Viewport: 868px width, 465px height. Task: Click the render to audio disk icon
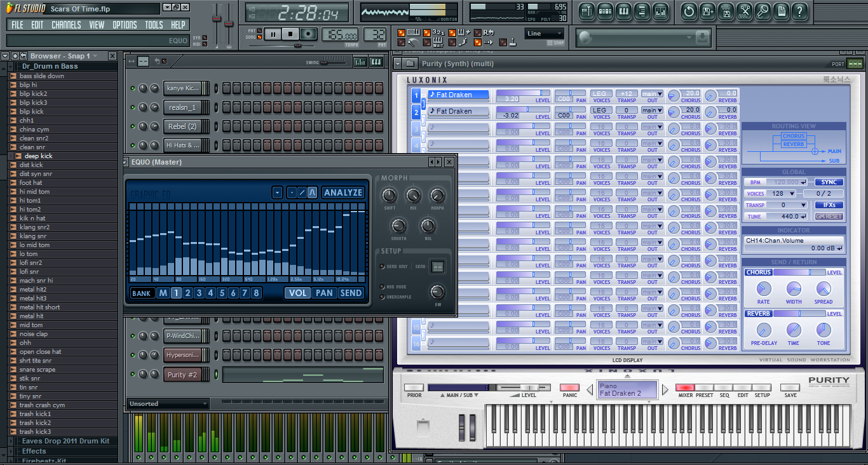(x=726, y=11)
